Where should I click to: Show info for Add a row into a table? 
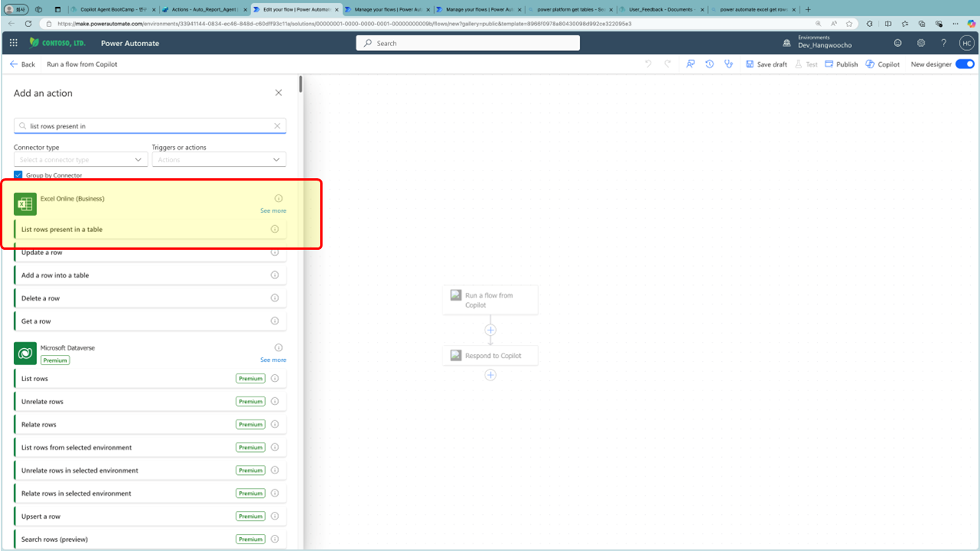click(x=275, y=275)
